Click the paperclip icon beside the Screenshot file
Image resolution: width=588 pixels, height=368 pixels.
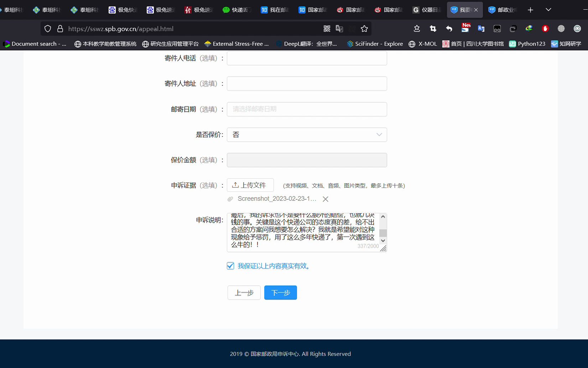tap(230, 199)
